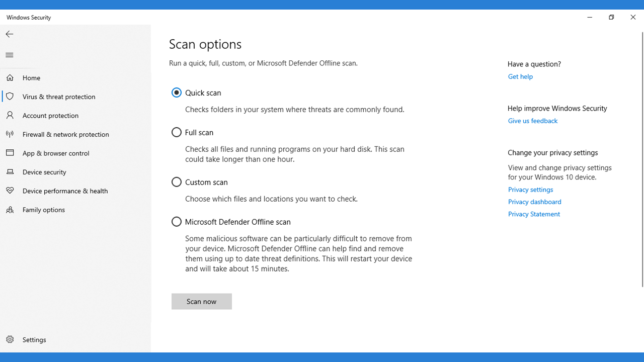644x362 pixels.
Task: Restore down the Windows Security window
Action: (x=611, y=17)
